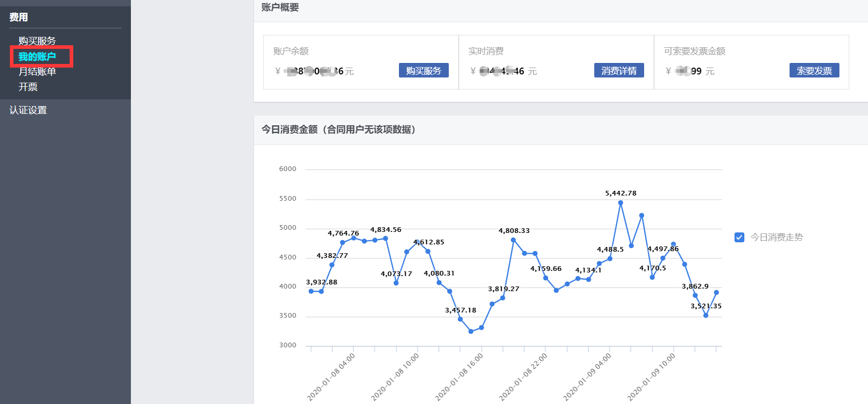
Task: Click the 账户余额 card title
Action: point(291,51)
